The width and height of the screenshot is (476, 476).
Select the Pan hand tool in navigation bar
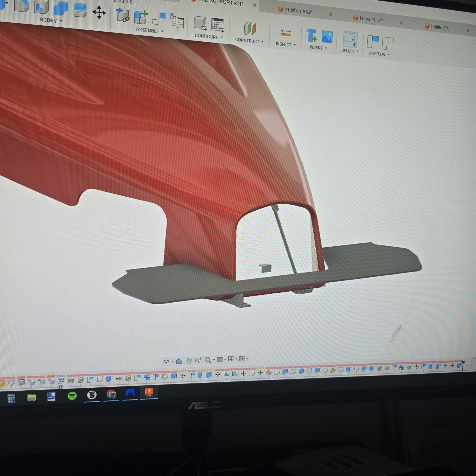(189, 361)
